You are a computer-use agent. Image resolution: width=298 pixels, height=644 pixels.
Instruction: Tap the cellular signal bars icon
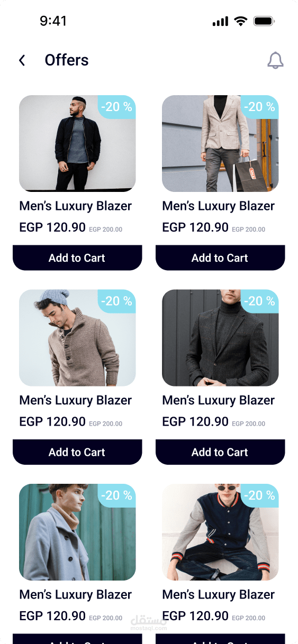click(x=220, y=22)
